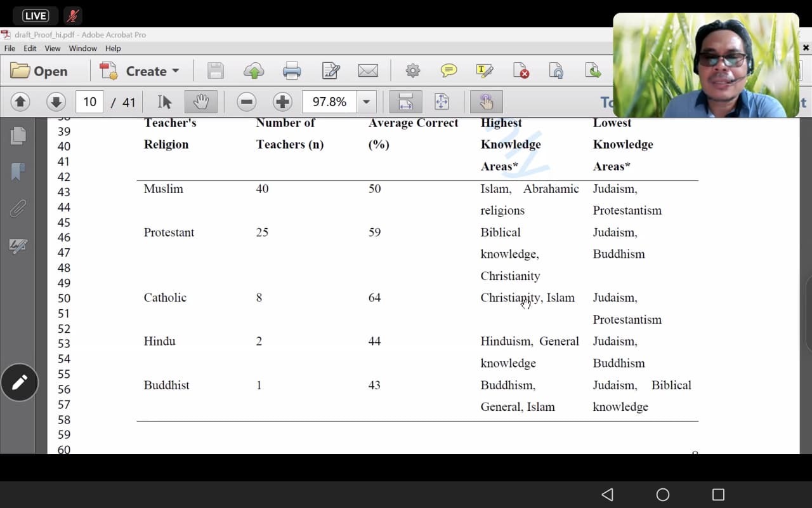Go to the next page with down arrow
The width and height of the screenshot is (812, 508).
pyautogui.click(x=56, y=102)
